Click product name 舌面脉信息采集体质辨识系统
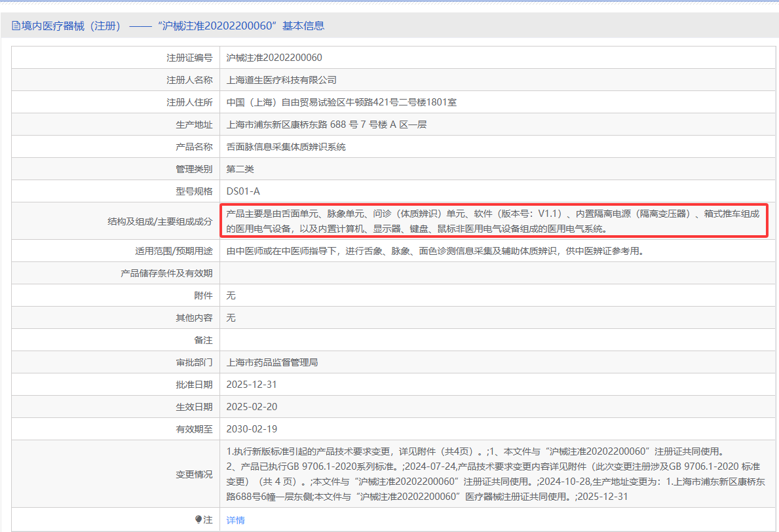The image size is (779, 532). 286,147
